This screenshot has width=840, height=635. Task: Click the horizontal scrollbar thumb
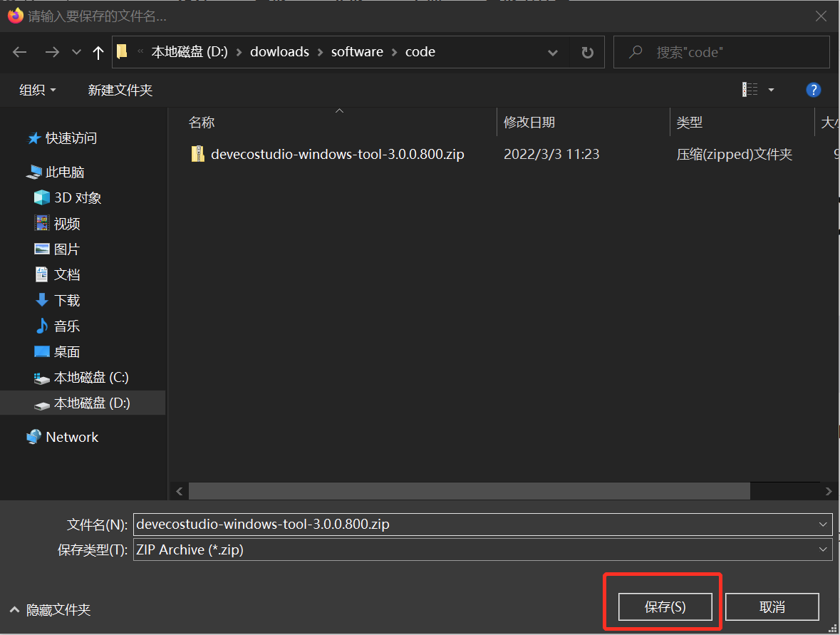pos(470,491)
